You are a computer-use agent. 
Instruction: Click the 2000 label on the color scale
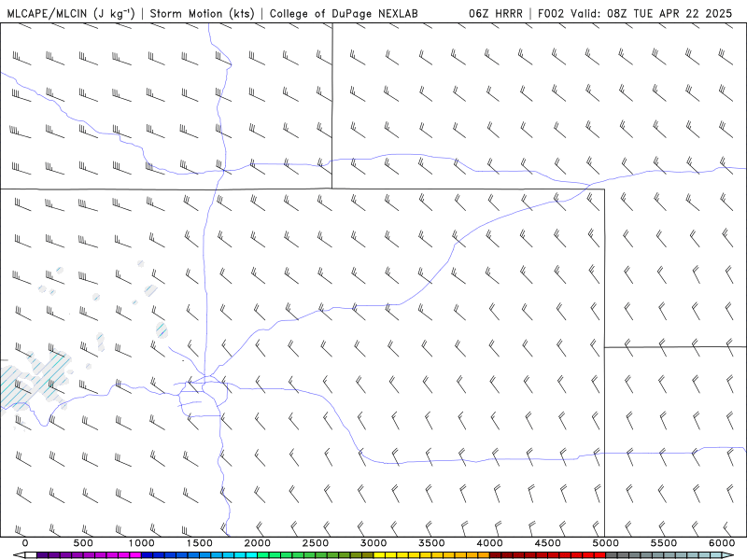(258, 543)
